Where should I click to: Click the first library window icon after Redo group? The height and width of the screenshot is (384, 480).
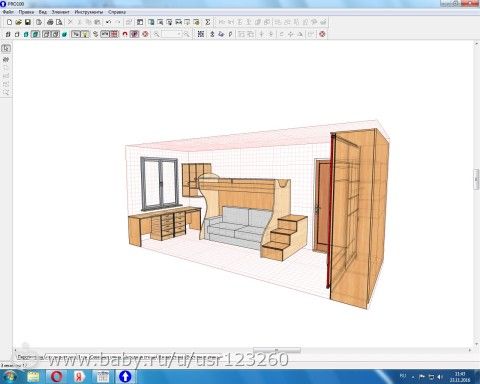click(x=140, y=22)
